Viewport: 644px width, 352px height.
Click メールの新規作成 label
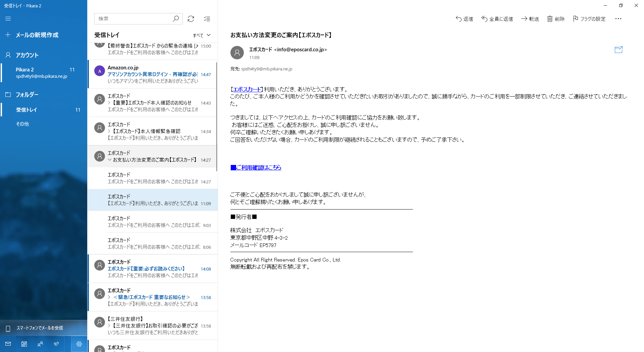37,35
